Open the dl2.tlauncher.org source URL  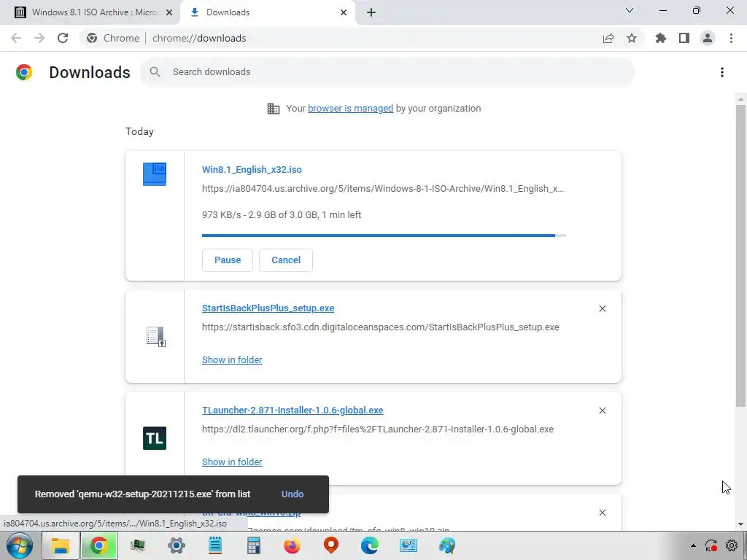click(378, 429)
